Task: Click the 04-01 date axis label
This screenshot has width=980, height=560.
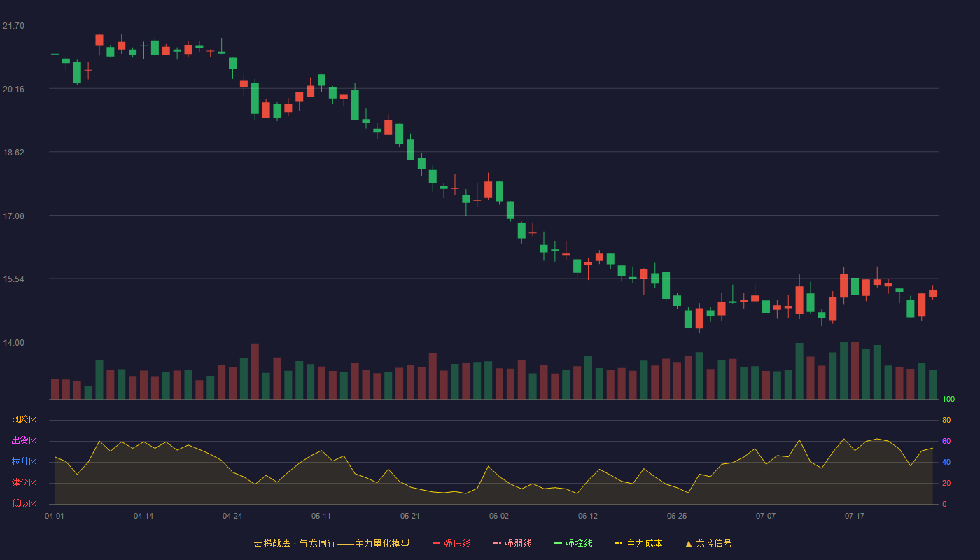Action: click(x=55, y=516)
